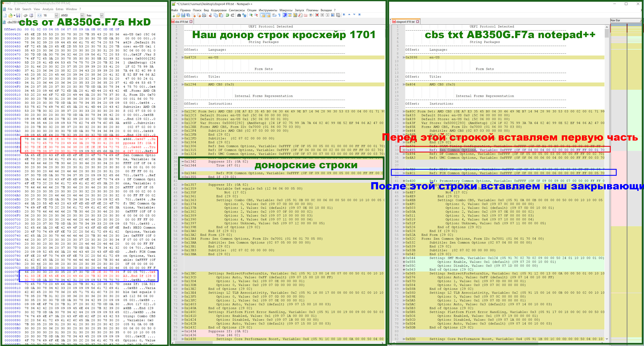Screen dimensions: 644x346
Task: Open the ANSI charset dropdown in HxD
Action: (x=82, y=15)
